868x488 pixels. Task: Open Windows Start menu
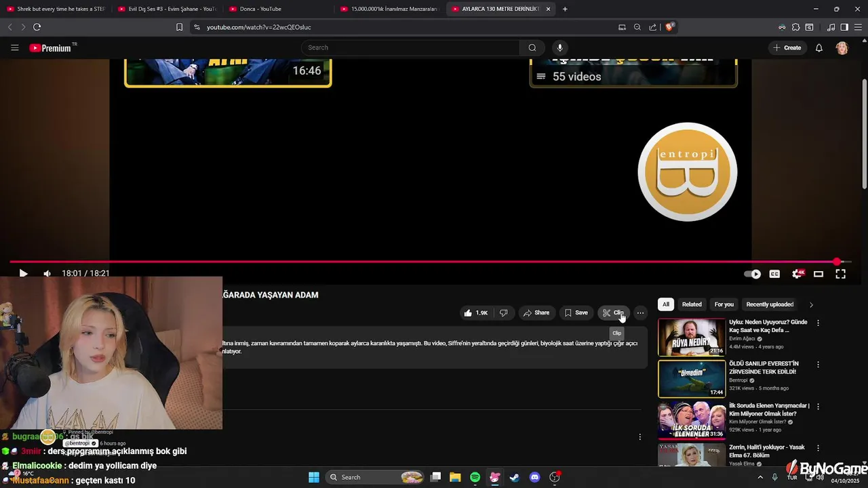click(x=314, y=477)
